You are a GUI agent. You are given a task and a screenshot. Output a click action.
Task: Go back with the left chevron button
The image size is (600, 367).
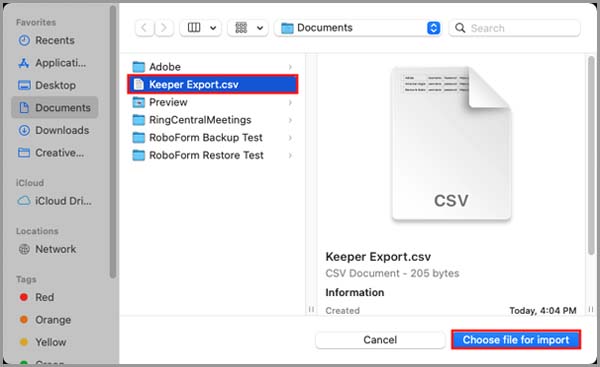144,28
